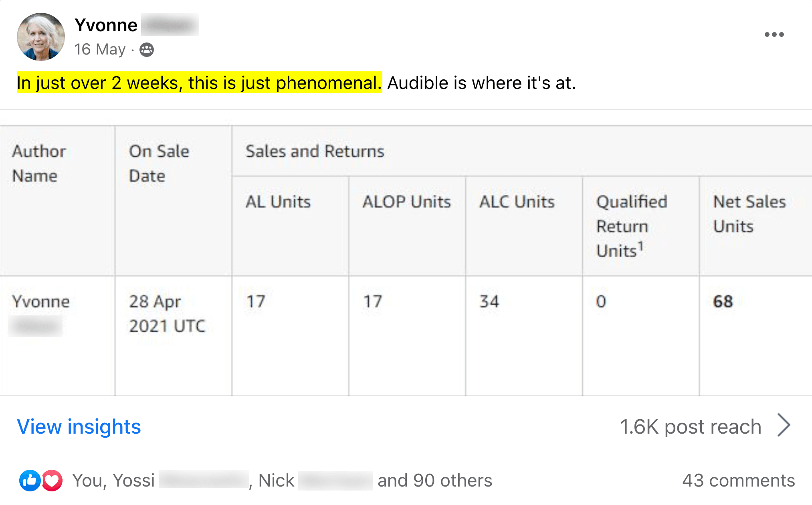The height and width of the screenshot is (505, 812).
Task: Click Nick's name in the reactions line
Action: pos(276,480)
